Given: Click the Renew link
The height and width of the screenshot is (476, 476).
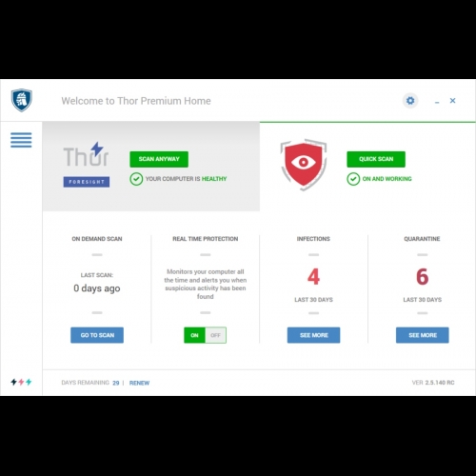Looking at the screenshot, I should point(139,383).
